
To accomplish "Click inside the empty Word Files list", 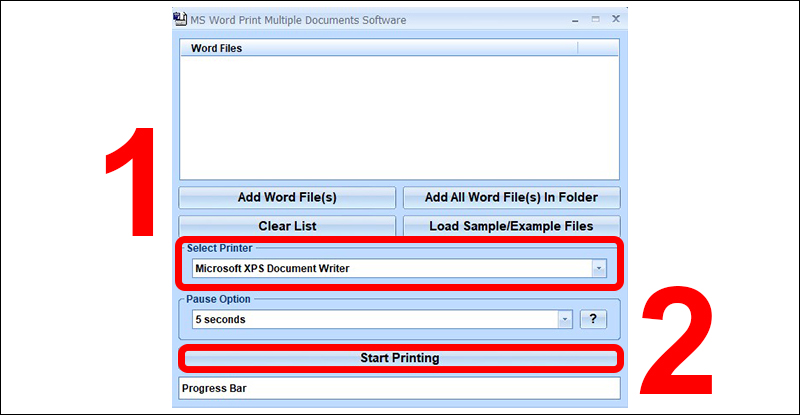I will coord(400,115).
